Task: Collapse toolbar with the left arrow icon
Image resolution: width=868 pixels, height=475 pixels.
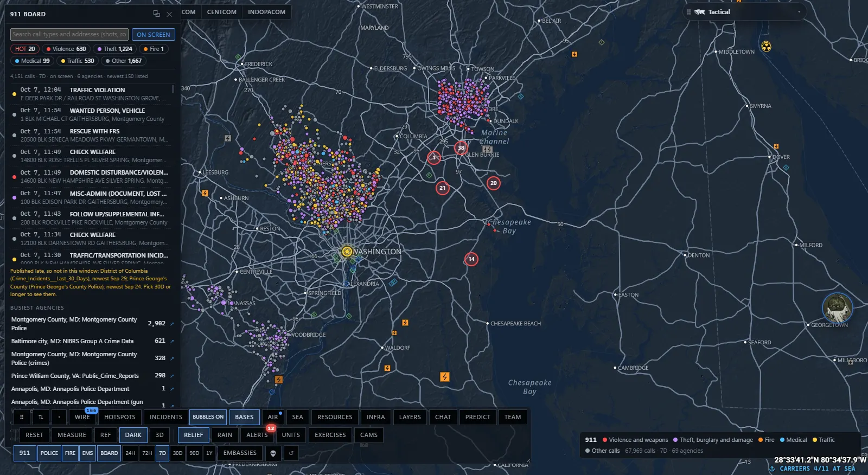Action: click(x=59, y=417)
